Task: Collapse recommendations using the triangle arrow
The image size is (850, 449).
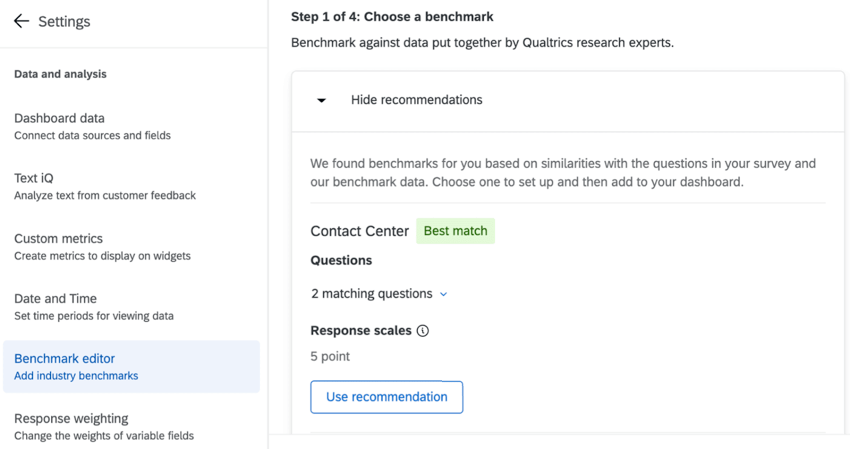Action: [321, 100]
